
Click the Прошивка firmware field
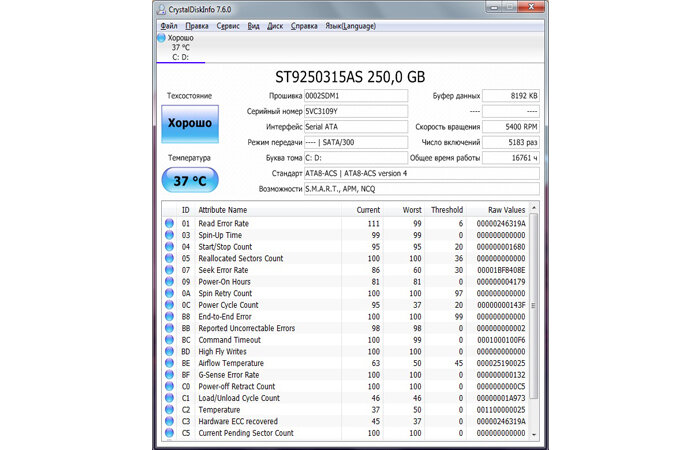coord(356,96)
